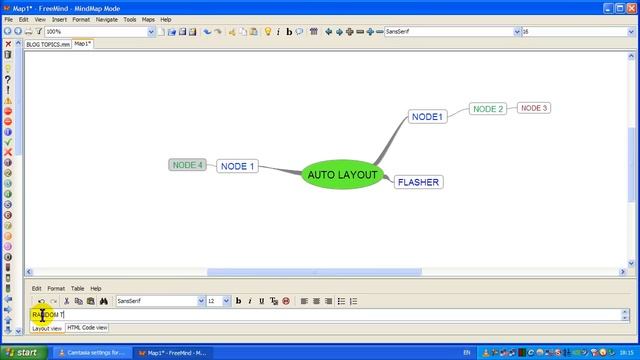Viewport: 640px width, 360px height.
Task: Click the red circle icon in note editor toolbar
Action: tap(286, 301)
